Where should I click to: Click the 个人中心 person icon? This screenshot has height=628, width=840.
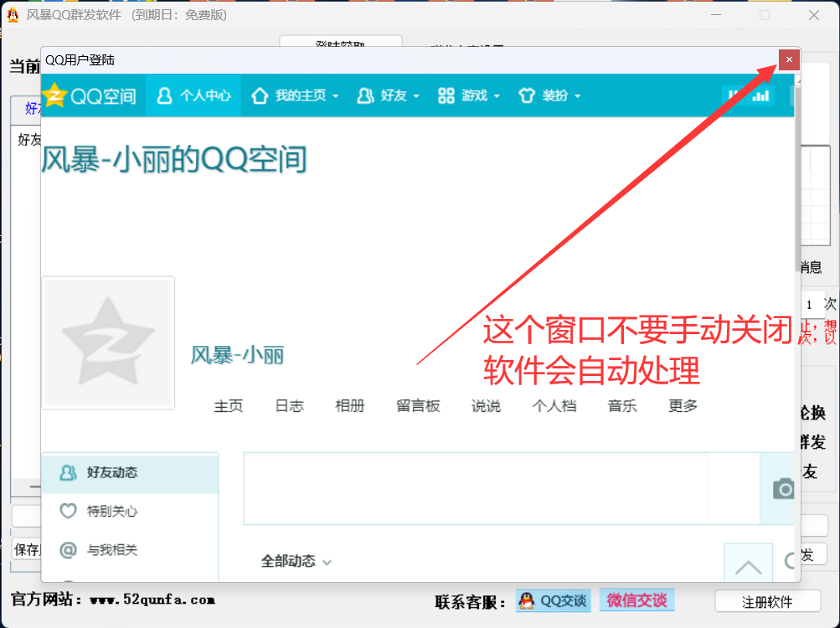(x=164, y=95)
